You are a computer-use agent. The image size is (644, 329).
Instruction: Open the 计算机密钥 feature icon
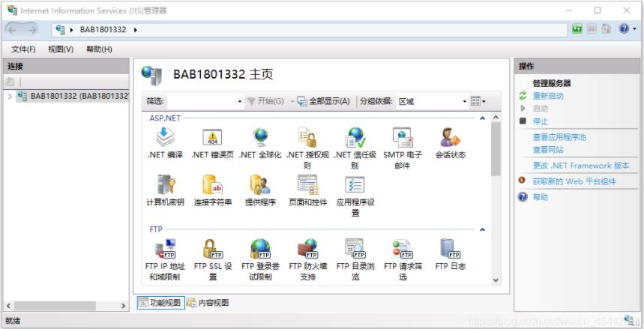[x=164, y=185]
